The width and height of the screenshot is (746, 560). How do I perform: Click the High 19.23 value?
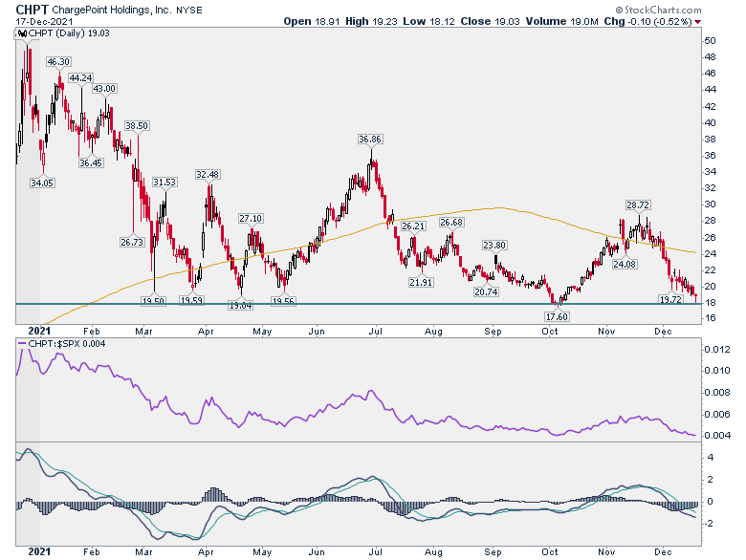(371, 21)
